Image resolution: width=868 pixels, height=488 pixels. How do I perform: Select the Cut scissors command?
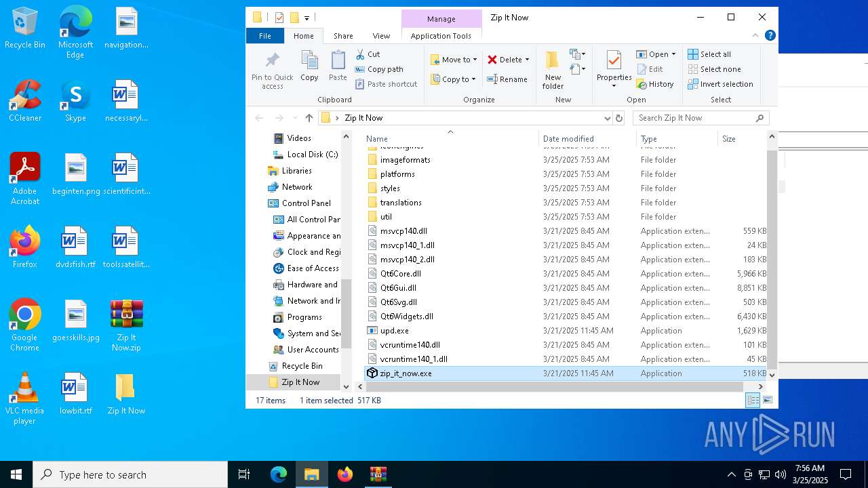point(367,54)
